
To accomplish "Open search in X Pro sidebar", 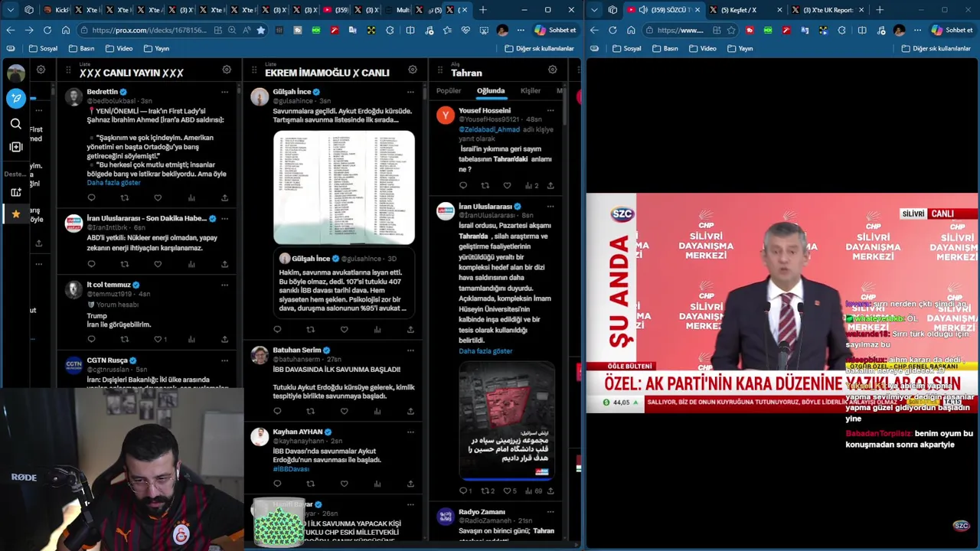I will point(16,123).
